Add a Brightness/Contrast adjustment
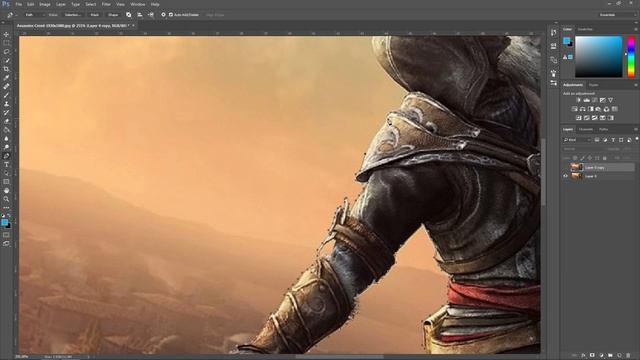Viewport: 640px width, 360px height. [x=578, y=100]
